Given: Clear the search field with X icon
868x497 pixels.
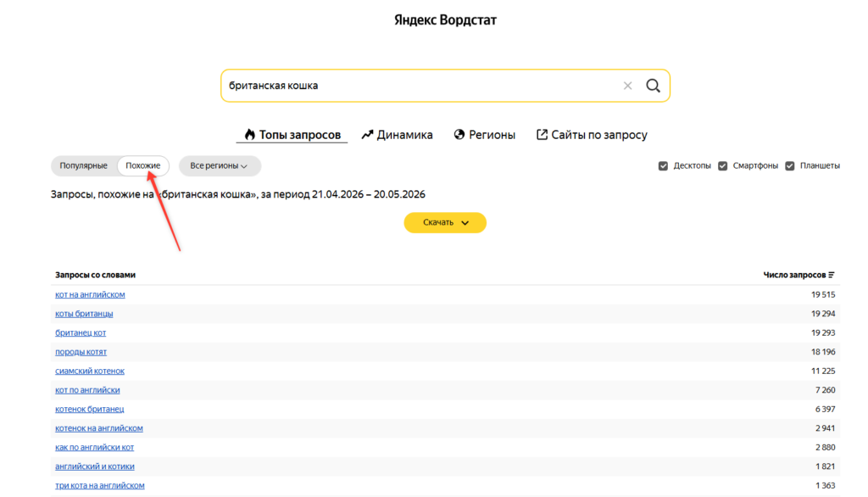Looking at the screenshot, I should pos(627,86).
